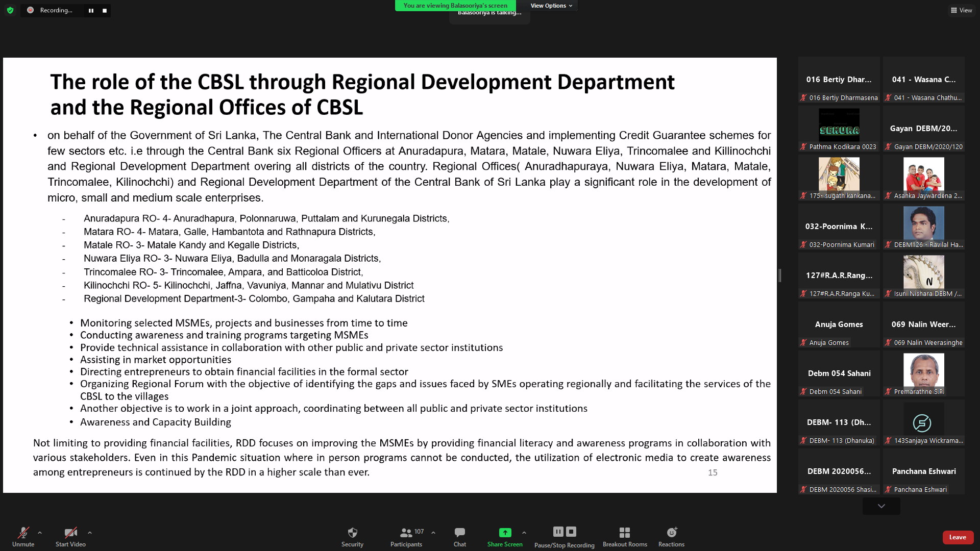This screenshot has height=551, width=980.
Task: Select the DEBM126 - Ravilal tile
Action: coord(924,227)
